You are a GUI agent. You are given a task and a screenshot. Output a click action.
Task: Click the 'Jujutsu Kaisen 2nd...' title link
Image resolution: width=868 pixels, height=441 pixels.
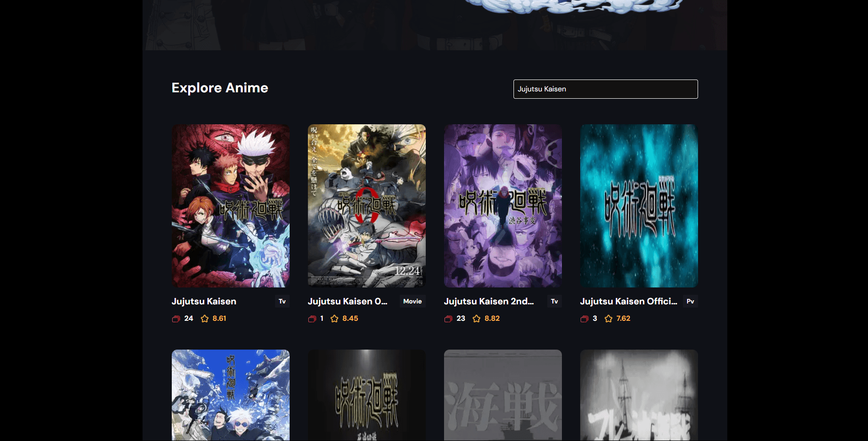coord(489,302)
